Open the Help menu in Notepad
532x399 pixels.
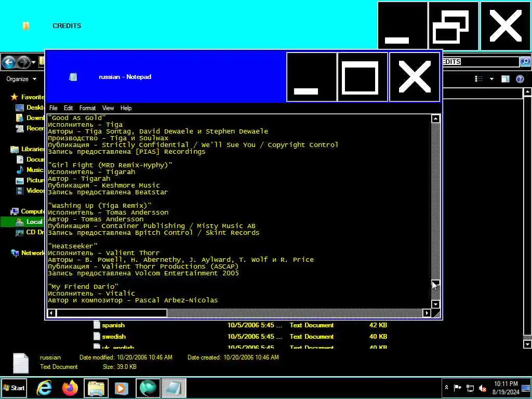point(126,108)
